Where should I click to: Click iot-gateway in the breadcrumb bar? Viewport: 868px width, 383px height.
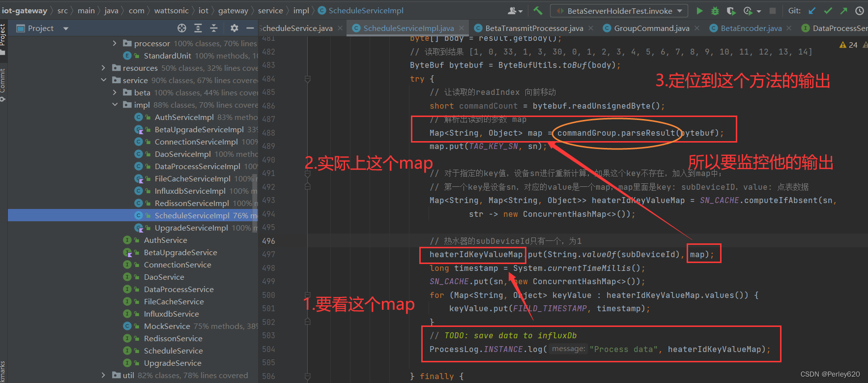[x=25, y=10]
